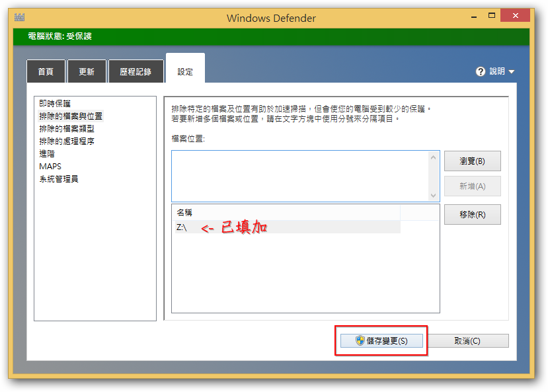The height and width of the screenshot is (392, 548).
Task: Choose 排除的檔案與位置 in the sidebar
Action: [x=71, y=116]
